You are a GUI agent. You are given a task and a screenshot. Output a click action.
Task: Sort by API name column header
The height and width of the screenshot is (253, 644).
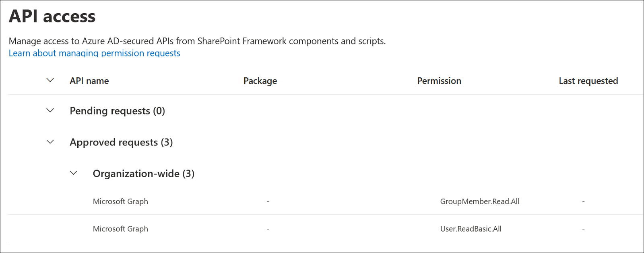pos(89,81)
